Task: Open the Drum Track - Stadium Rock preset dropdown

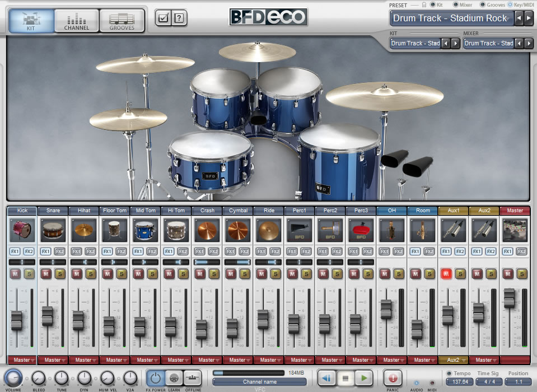Action: click(x=452, y=18)
